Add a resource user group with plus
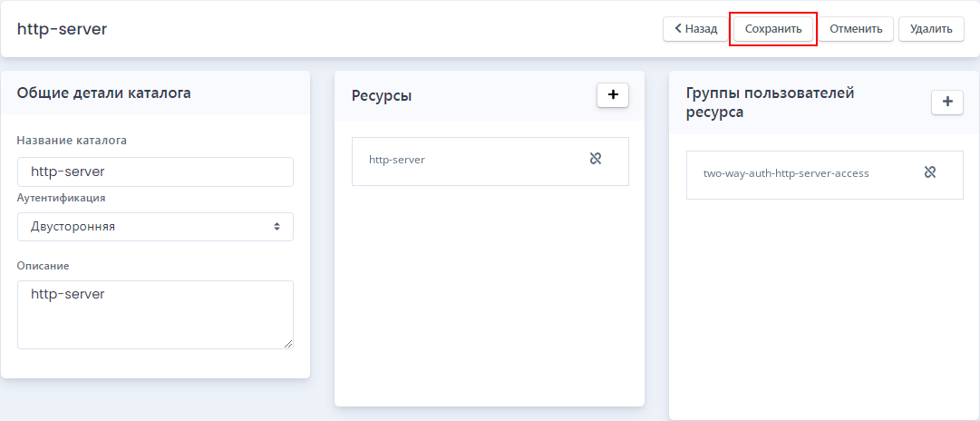Image resolution: width=980 pixels, height=421 pixels. 947,102
